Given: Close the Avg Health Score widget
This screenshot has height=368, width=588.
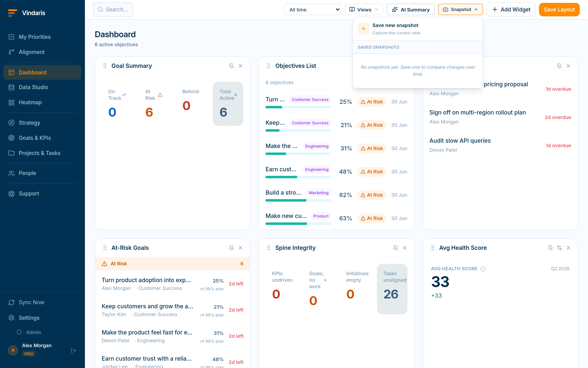Looking at the screenshot, I should click(x=568, y=248).
